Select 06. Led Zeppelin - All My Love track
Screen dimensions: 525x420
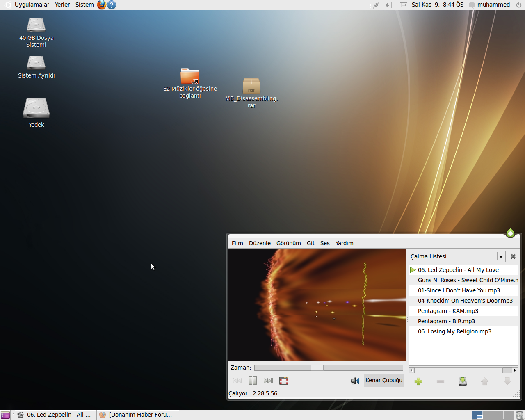(x=463, y=270)
